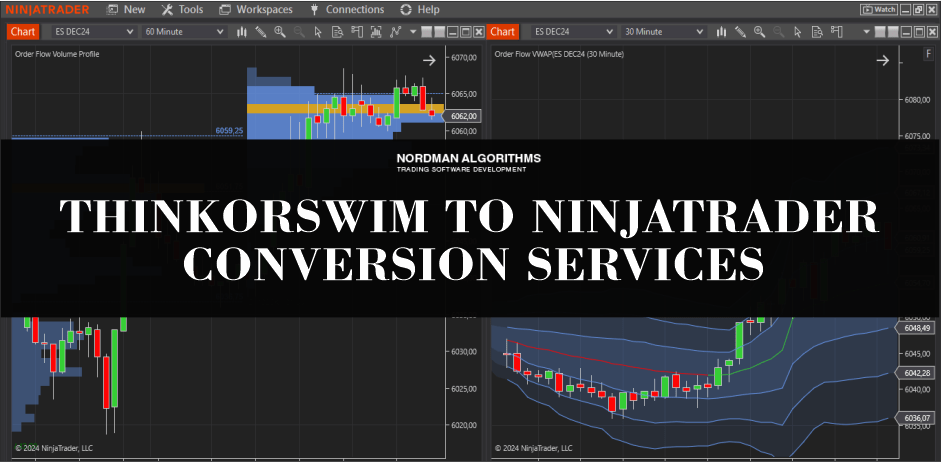
Task: Click second link square in 30 Minute chart
Action: tap(894, 32)
